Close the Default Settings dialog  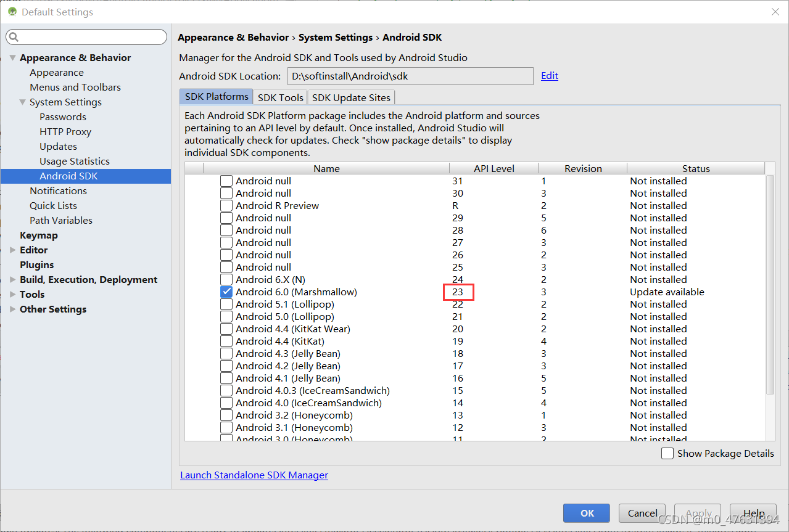775,12
